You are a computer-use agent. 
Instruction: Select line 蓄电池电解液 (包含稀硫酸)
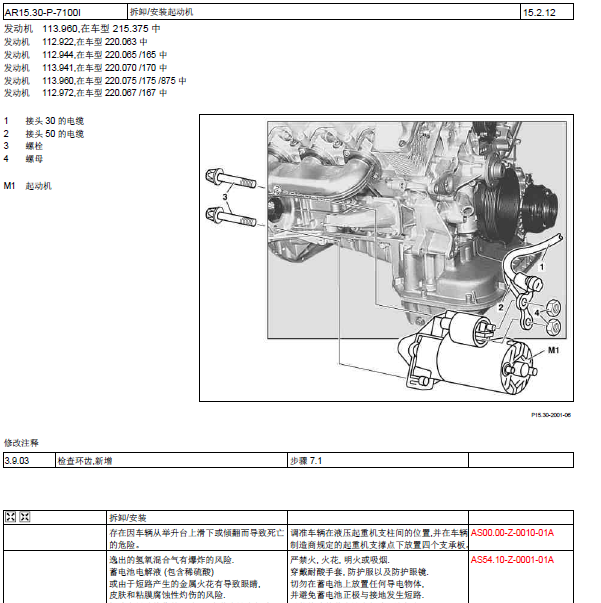[x=161, y=572]
